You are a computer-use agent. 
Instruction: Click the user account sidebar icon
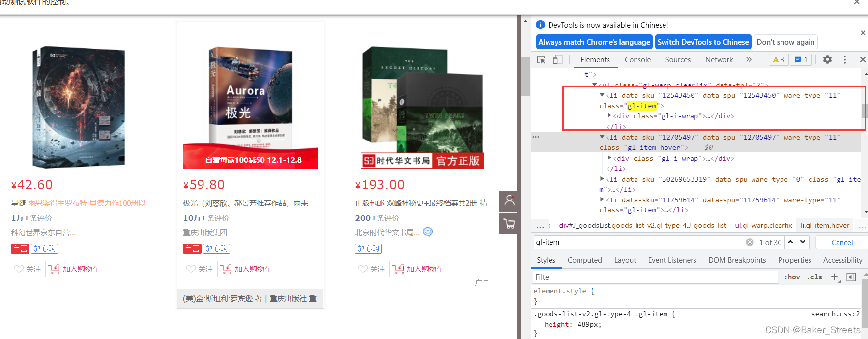tap(510, 201)
